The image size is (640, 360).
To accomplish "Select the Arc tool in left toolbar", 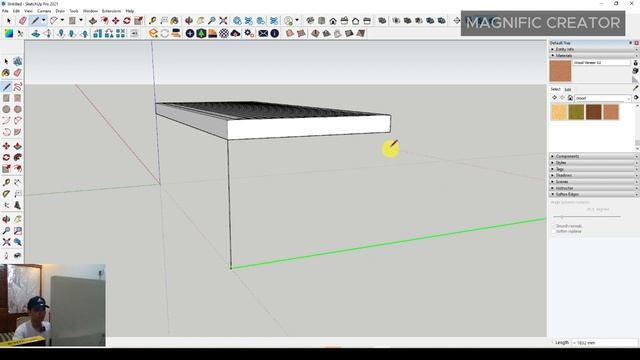I will [6, 121].
